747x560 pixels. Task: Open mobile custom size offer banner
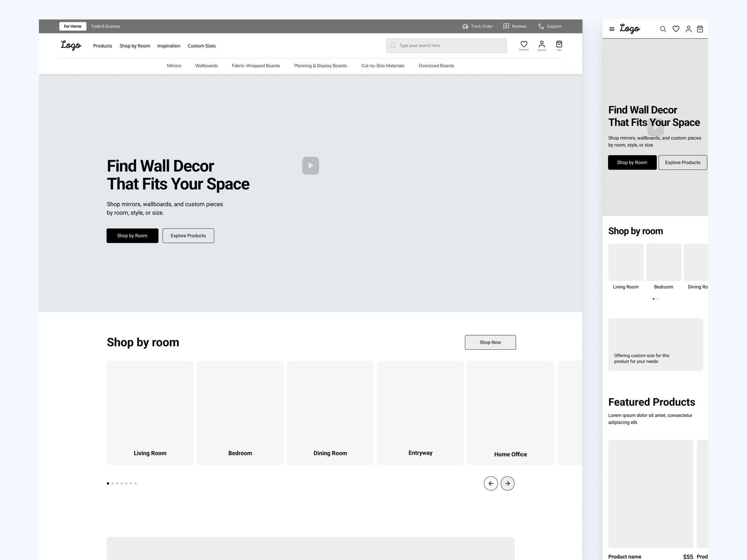coord(656,345)
